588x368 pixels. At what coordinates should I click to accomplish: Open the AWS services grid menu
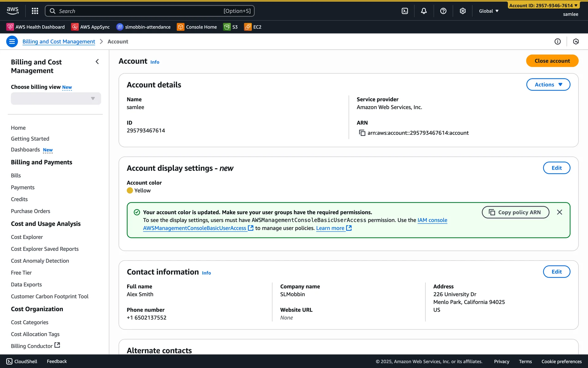click(35, 11)
